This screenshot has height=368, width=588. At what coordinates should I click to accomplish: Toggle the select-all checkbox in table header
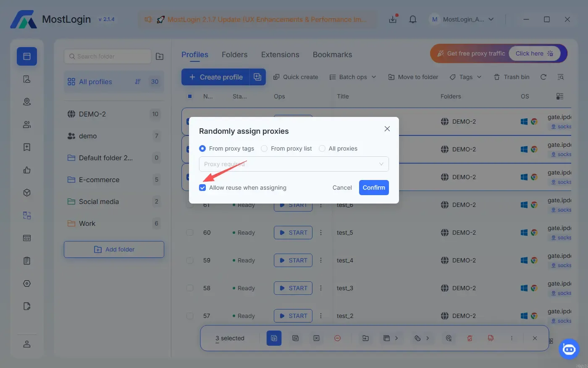[190, 96]
